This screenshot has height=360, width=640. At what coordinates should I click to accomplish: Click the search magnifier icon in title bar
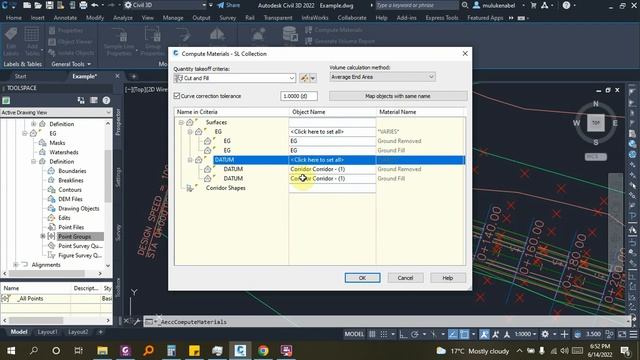coord(465,5)
